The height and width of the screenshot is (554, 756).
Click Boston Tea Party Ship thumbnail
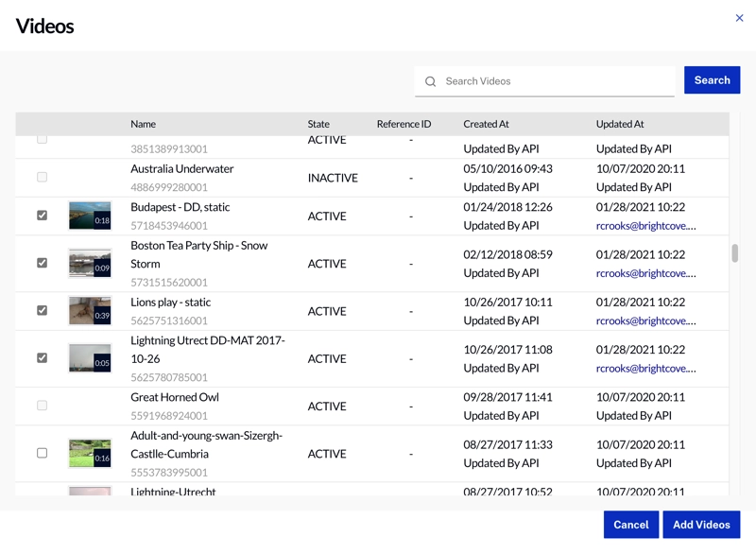pyautogui.click(x=90, y=263)
